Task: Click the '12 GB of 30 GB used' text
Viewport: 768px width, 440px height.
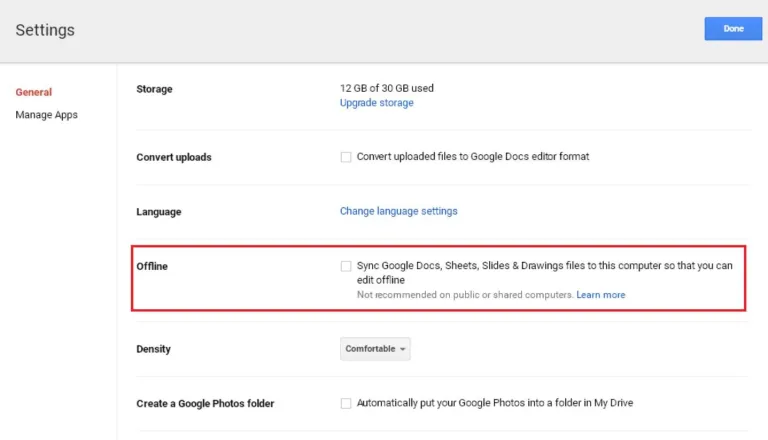Action: tap(387, 88)
